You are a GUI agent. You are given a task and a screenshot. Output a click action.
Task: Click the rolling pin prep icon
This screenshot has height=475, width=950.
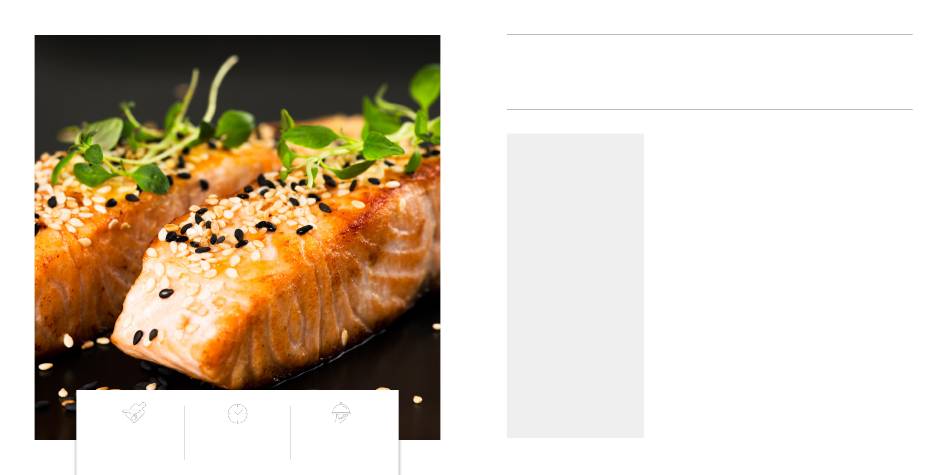(x=135, y=413)
